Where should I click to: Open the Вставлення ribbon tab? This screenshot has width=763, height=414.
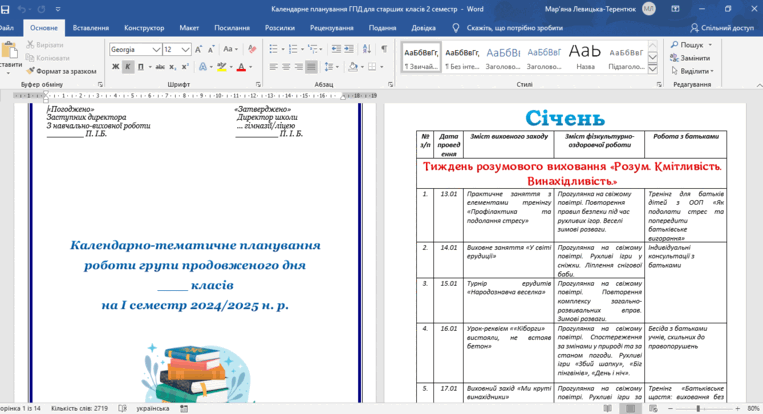pos(91,28)
